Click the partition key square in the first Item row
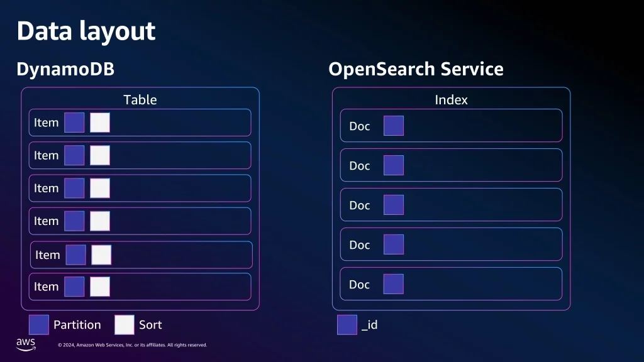The height and width of the screenshot is (362, 644). (x=74, y=123)
